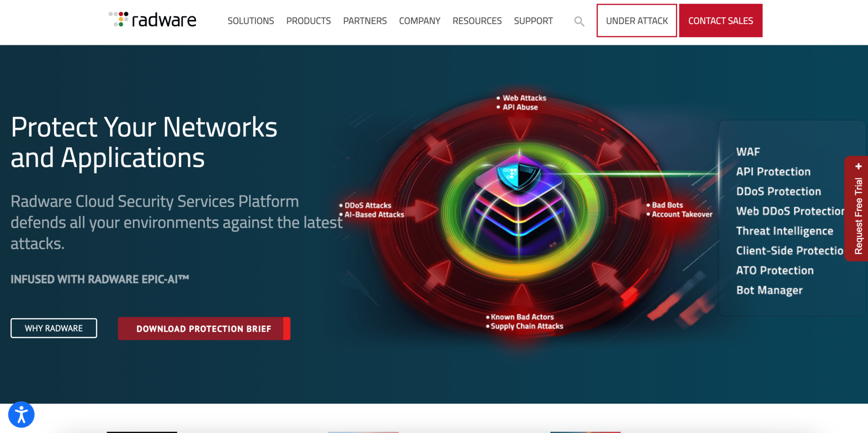
Task: Expand the RESOURCES navigation dropdown
Action: [477, 20]
